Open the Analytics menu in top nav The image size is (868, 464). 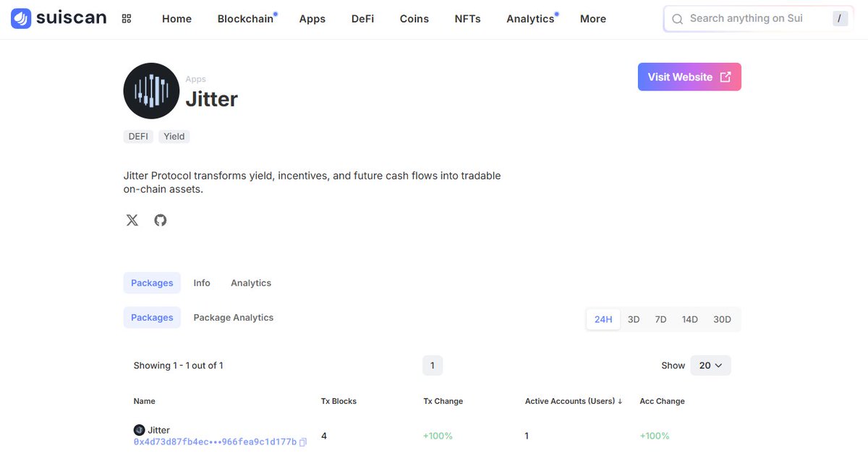click(x=531, y=19)
